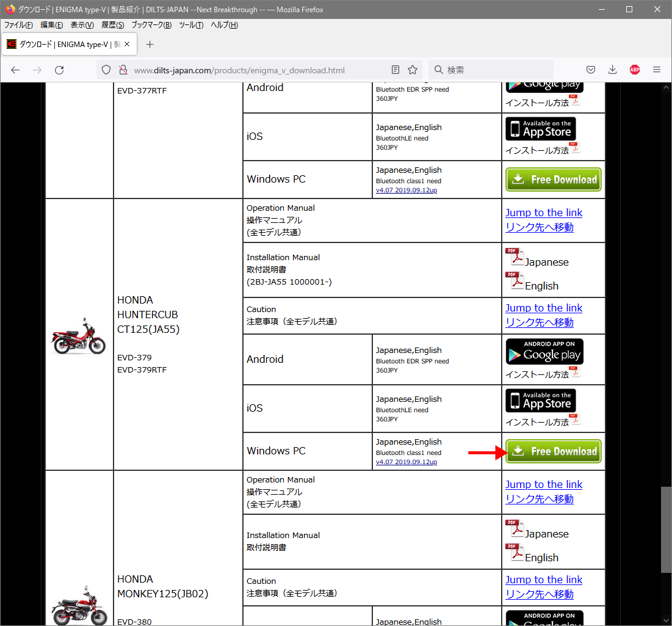The height and width of the screenshot is (626, 672).
Task: Click Free Download for HUNTERCUB Windows PC
Action: [x=553, y=451]
